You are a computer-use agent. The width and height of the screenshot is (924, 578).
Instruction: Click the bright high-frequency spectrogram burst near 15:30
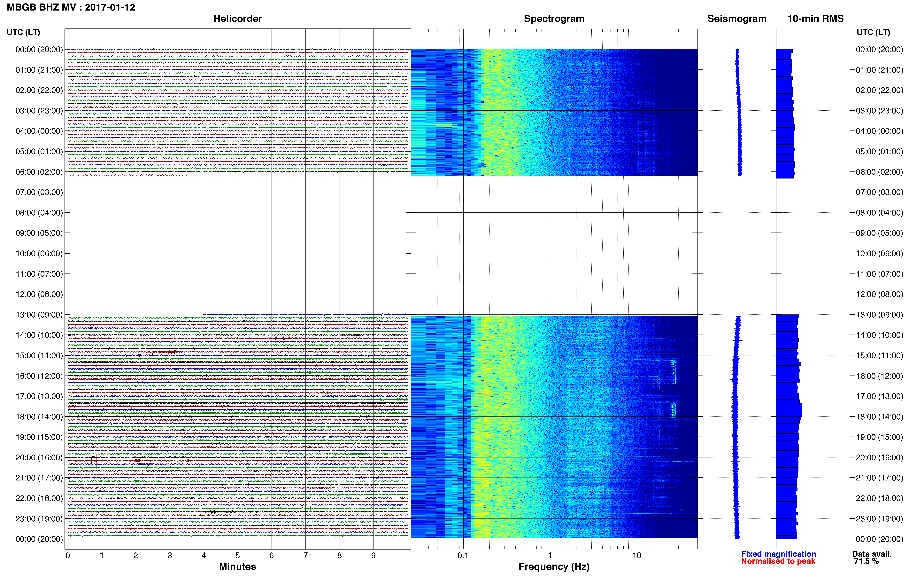(674, 372)
